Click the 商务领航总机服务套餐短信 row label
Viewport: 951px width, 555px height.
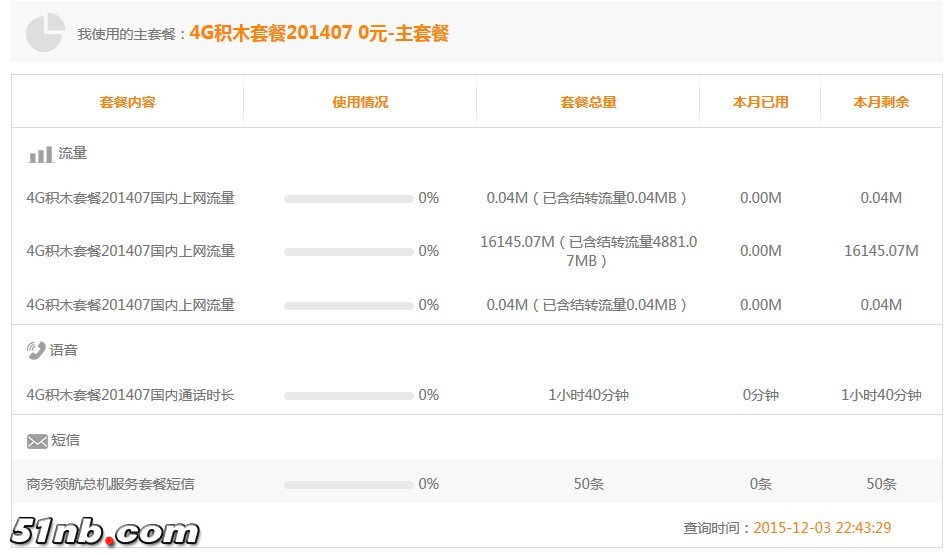click(x=110, y=484)
